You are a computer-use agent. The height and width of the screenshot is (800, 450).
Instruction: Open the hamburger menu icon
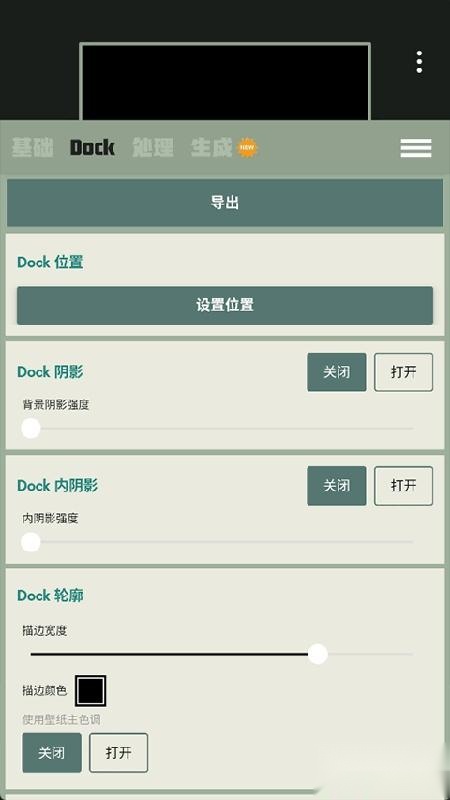416,148
